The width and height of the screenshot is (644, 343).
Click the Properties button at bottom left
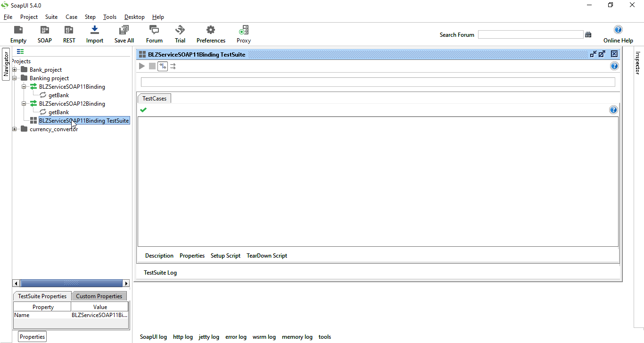pyautogui.click(x=32, y=336)
